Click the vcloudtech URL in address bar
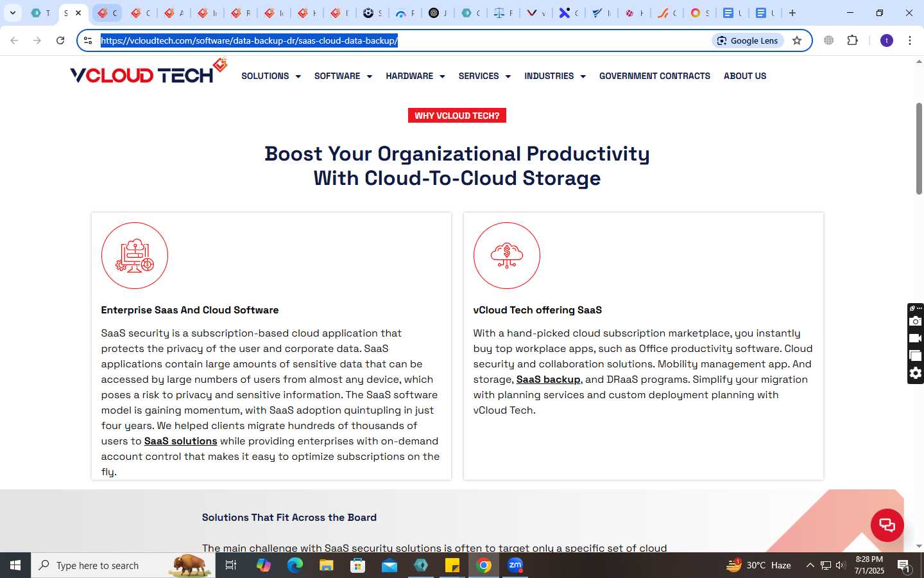 click(x=249, y=40)
